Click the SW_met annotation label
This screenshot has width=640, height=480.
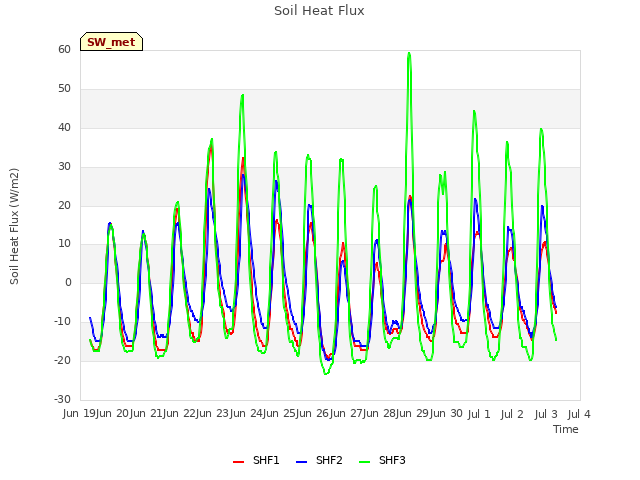click(111, 42)
